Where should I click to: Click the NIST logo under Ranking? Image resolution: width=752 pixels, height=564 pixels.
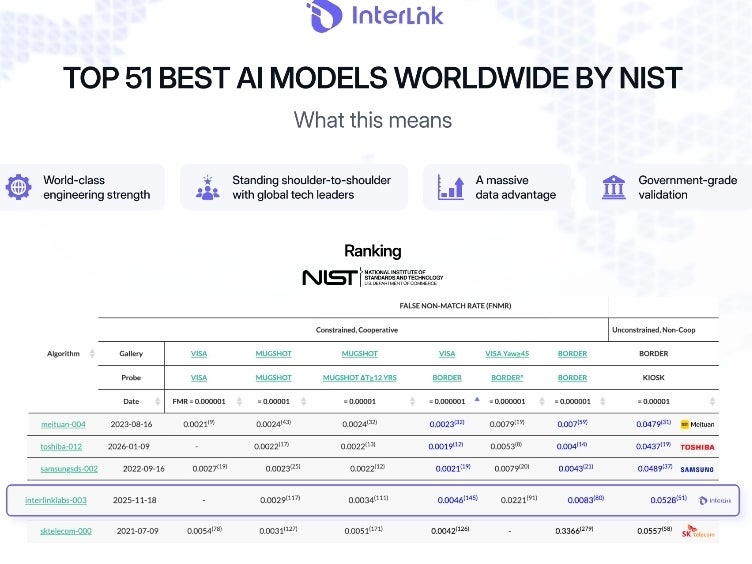373,277
